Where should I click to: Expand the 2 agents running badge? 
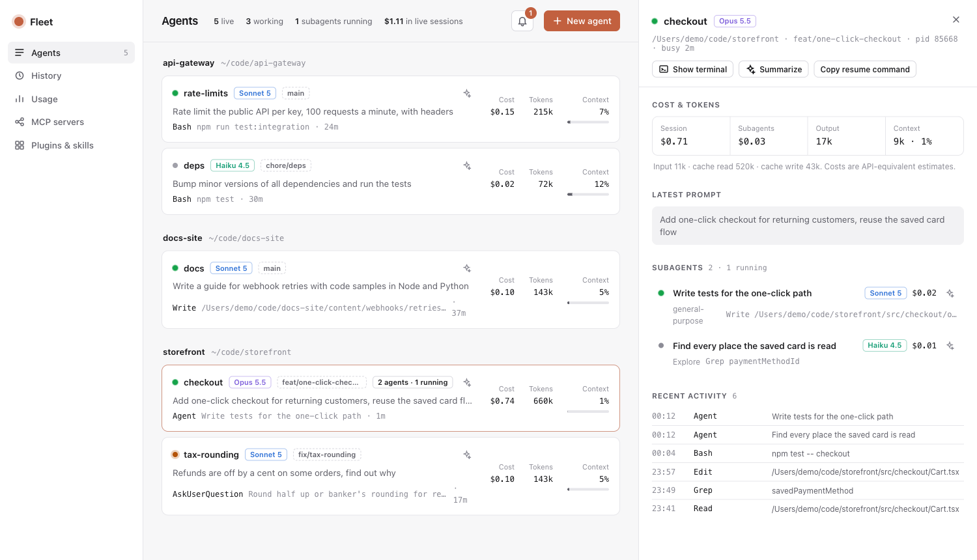pos(412,382)
